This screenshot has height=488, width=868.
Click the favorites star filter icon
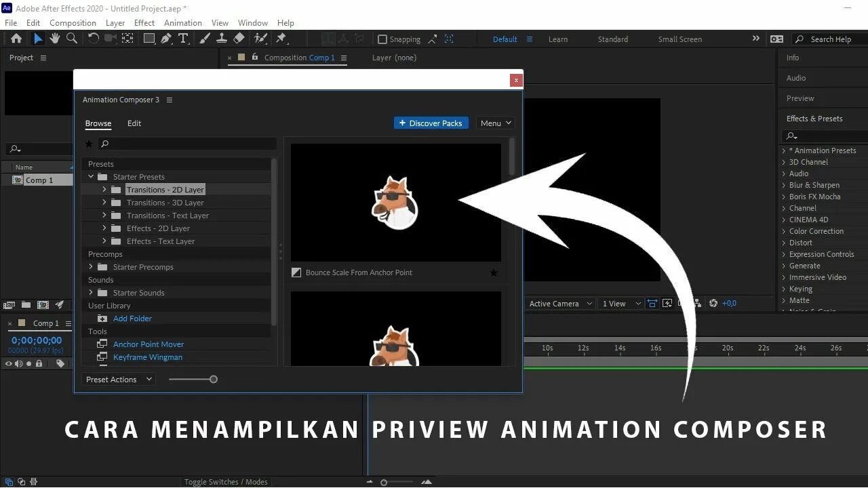pos(89,144)
